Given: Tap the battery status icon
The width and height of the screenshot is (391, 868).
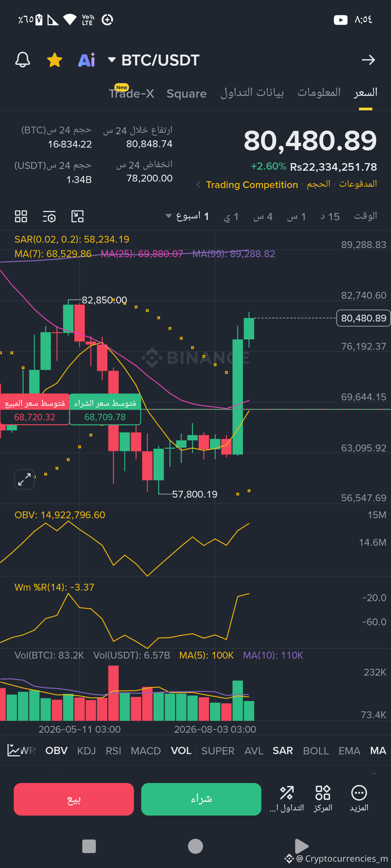Looking at the screenshot, I should click(x=39, y=20).
